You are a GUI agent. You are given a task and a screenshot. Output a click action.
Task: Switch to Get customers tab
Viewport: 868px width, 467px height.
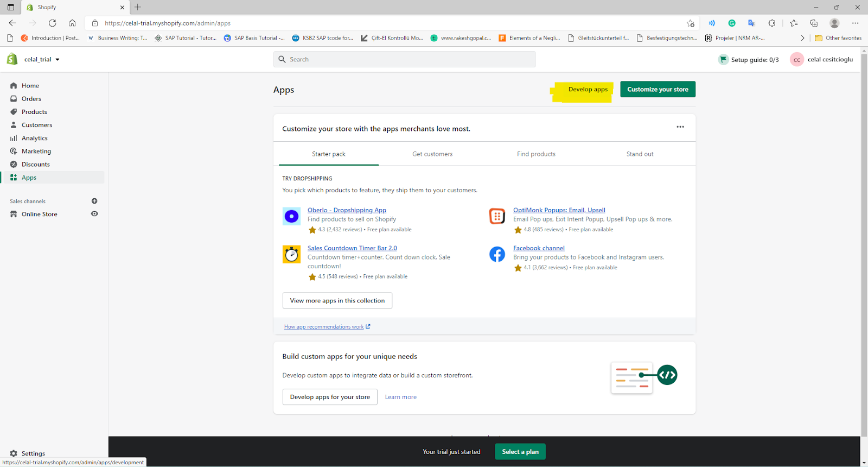pyautogui.click(x=432, y=154)
